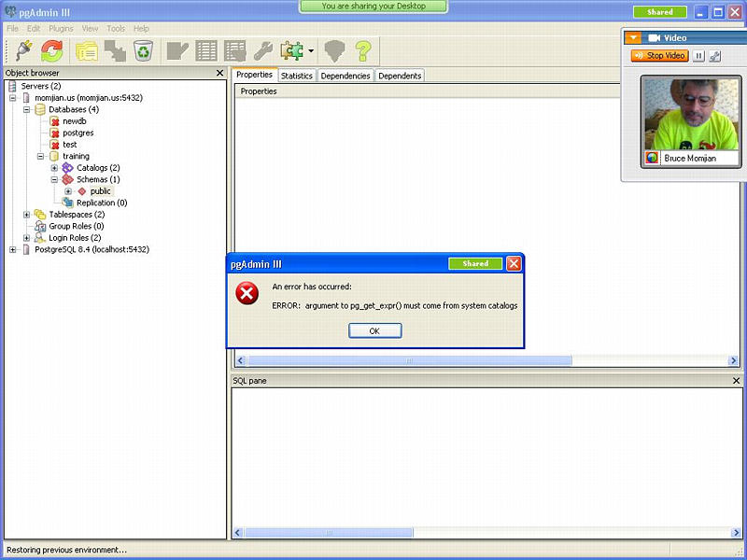747x560 pixels.
Task: Open the object Properties folder icon
Action: pos(87,50)
